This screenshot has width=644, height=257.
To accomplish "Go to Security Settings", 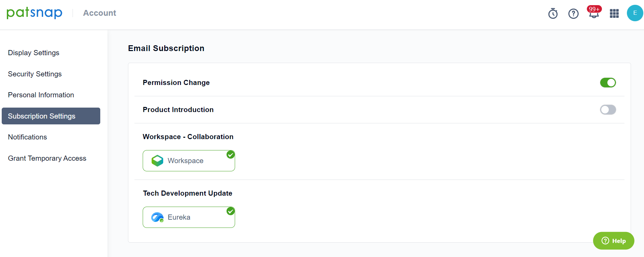I will tap(35, 74).
